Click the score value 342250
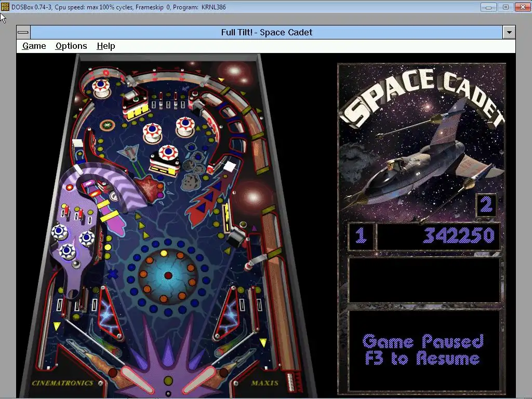This screenshot has width=532, height=399. (x=459, y=235)
